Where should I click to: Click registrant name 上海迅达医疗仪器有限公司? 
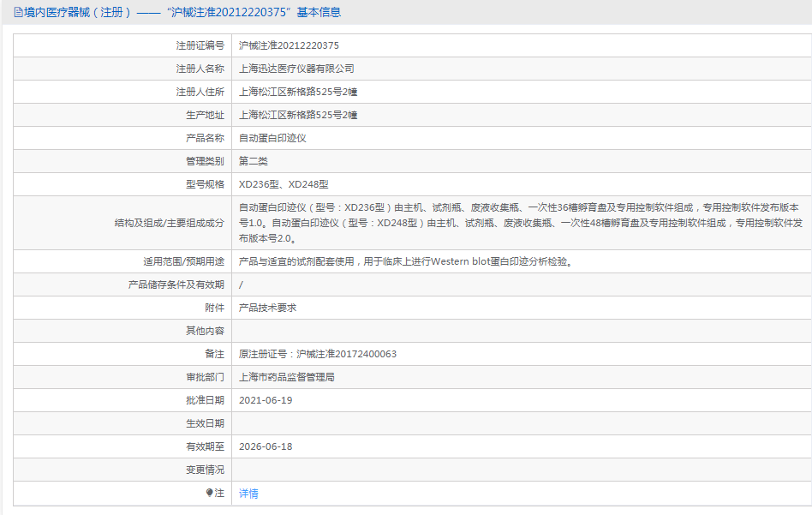click(x=296, y=69)
